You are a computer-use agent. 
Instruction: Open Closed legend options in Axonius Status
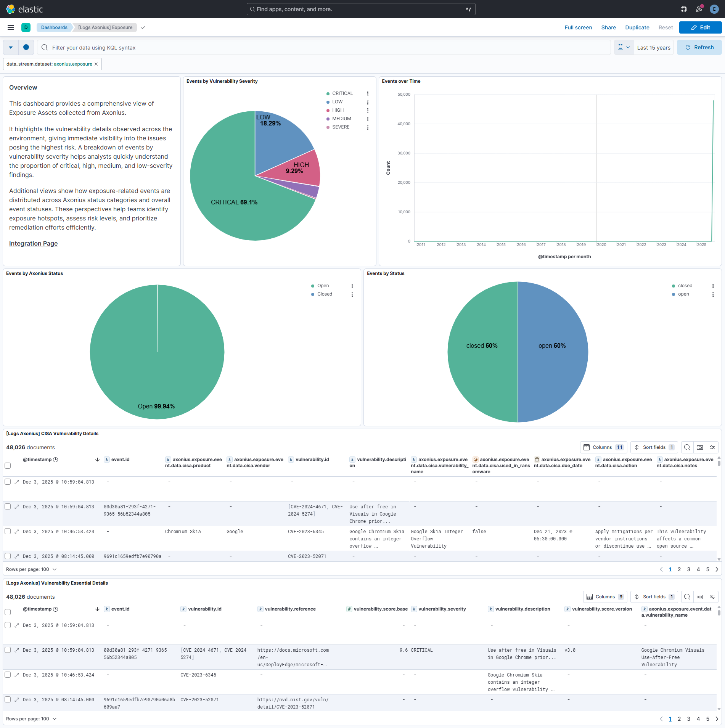pos(352,294)
